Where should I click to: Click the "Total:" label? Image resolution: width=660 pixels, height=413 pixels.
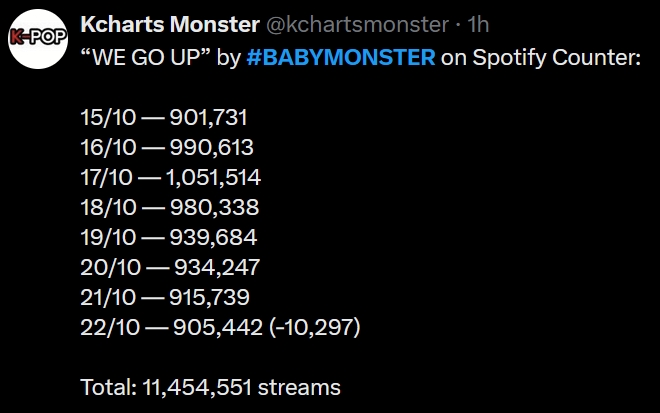click(105, 387)
